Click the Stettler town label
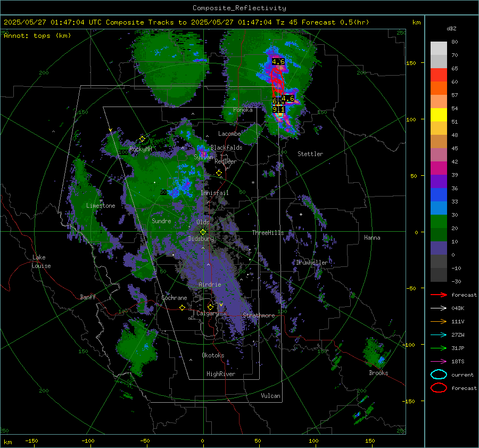 click(x=310, y=154)
